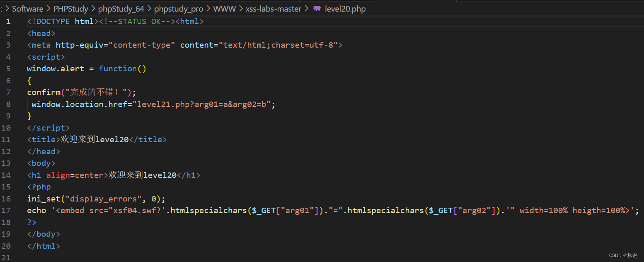Open PHPStudy breadcrumb folder

click(x=71, y=9)
